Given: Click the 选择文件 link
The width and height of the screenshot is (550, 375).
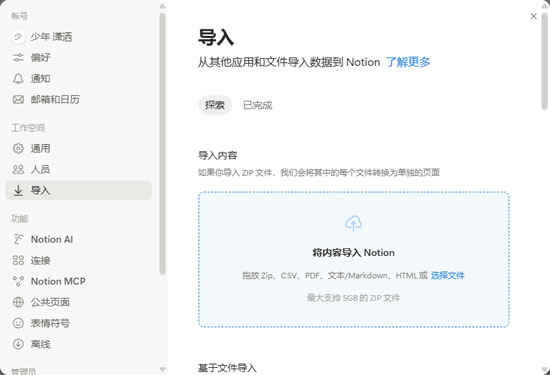Looking at the screenshot, I should coord(447,275).
